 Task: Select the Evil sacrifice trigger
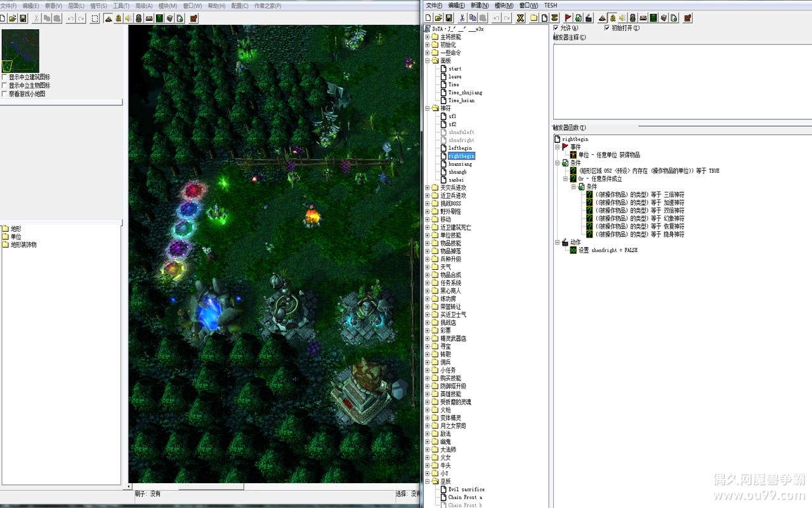[x=466, y=490]
